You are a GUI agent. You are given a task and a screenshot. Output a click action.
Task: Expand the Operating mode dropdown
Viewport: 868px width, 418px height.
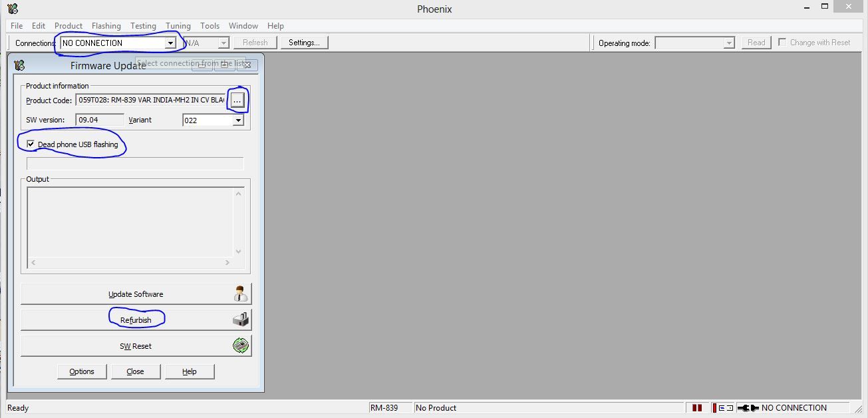[694, 43]
